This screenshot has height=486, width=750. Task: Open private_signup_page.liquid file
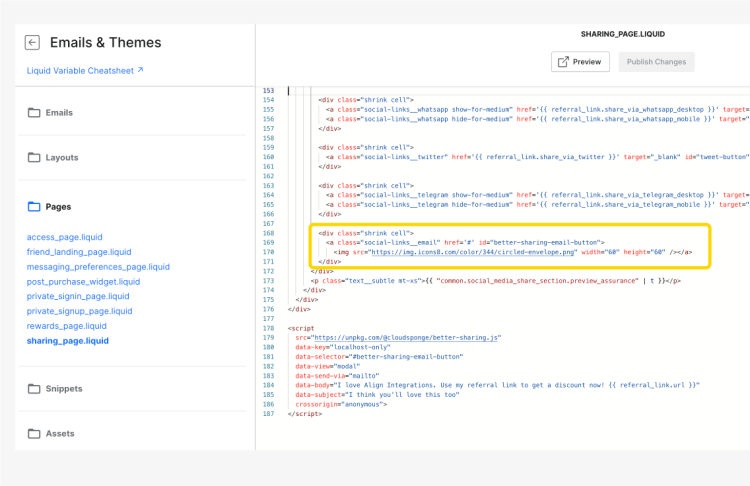79,311
